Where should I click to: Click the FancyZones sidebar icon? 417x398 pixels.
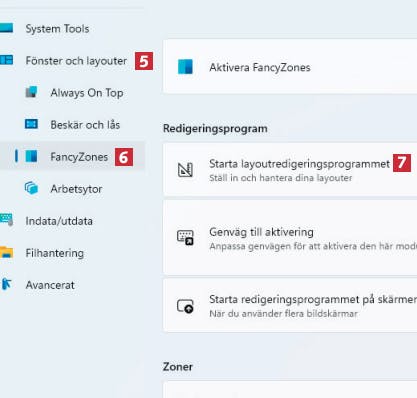[x=32, y=156]
